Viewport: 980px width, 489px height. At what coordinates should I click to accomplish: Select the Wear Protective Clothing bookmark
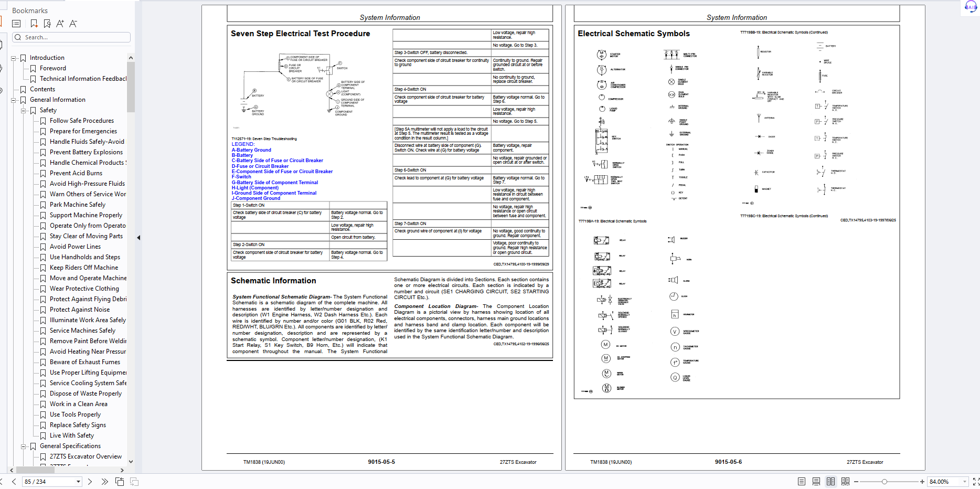[84, 289]
